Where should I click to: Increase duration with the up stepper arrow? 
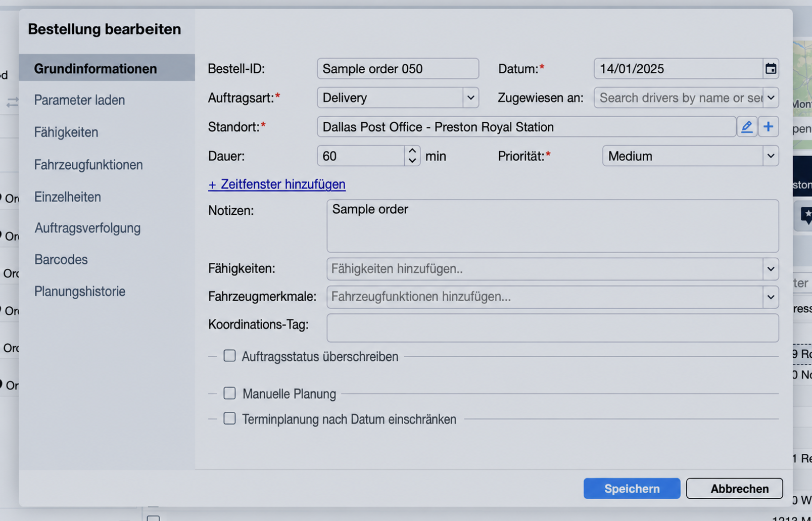pos(412,151)
